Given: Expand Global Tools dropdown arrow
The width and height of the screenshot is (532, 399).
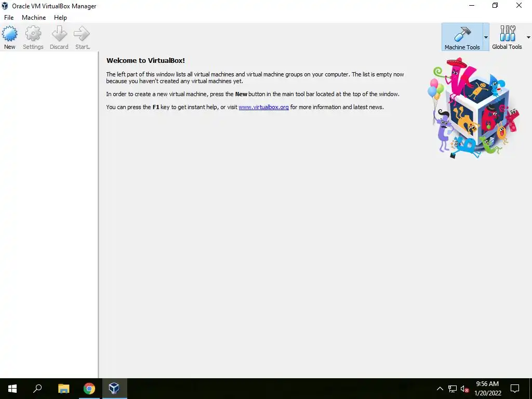Looking at the screenshot, I should (x=528, y=37).
